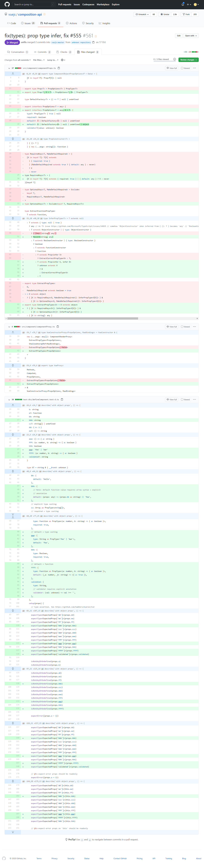This screenshot has height=868, width=204.
Task: Copy path of componentProxy.ts file
Action: 58,327
